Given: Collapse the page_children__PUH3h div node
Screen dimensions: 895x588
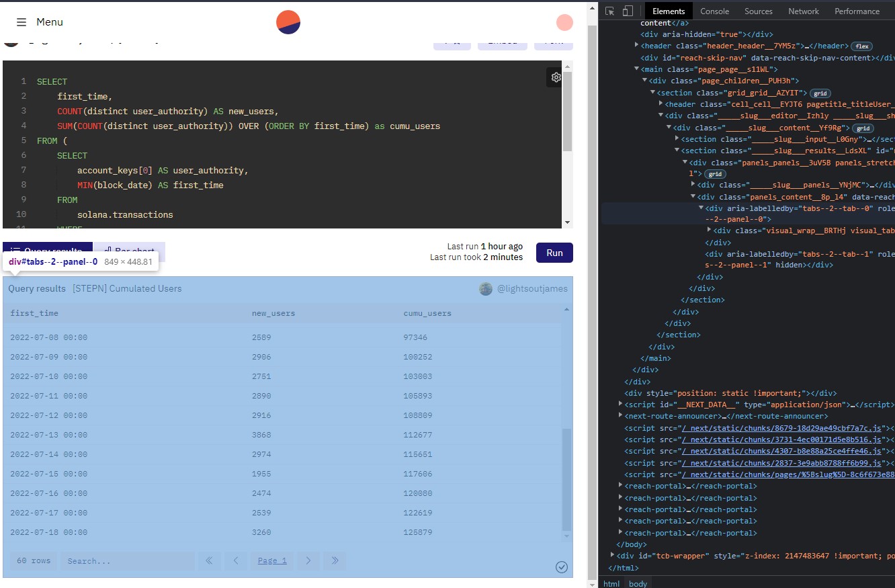Looking at the screenshot, I should 644,81.
